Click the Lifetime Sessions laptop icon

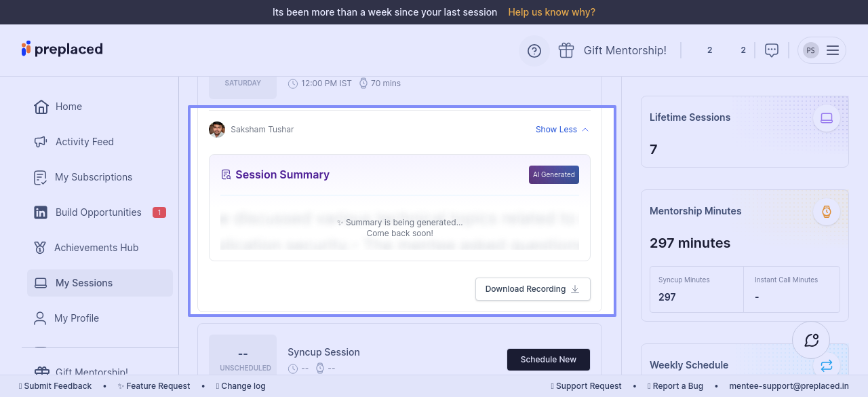pos(826,118)
